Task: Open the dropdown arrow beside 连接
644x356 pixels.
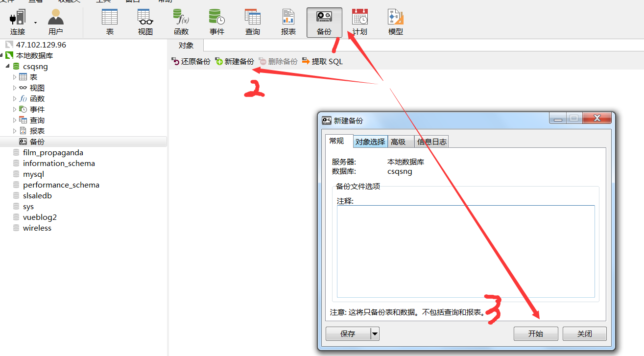Action: tap(35, 23)
